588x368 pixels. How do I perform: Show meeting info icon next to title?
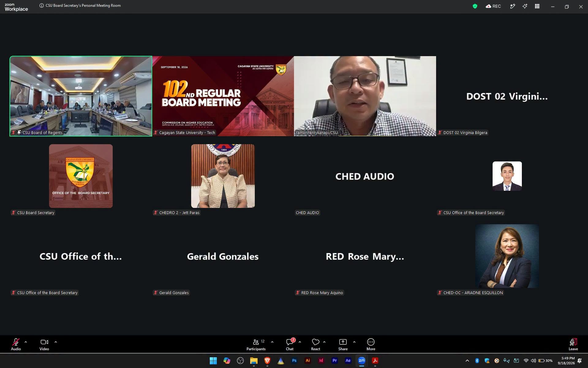click(41, 6)
